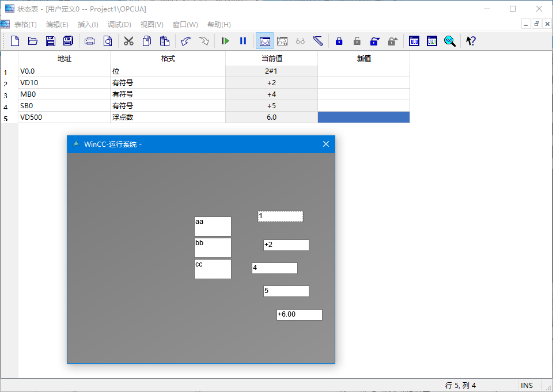This screenshot has height=392, width=553.
Task: Click the Copy toolbar icon
Action: point(147,41)
